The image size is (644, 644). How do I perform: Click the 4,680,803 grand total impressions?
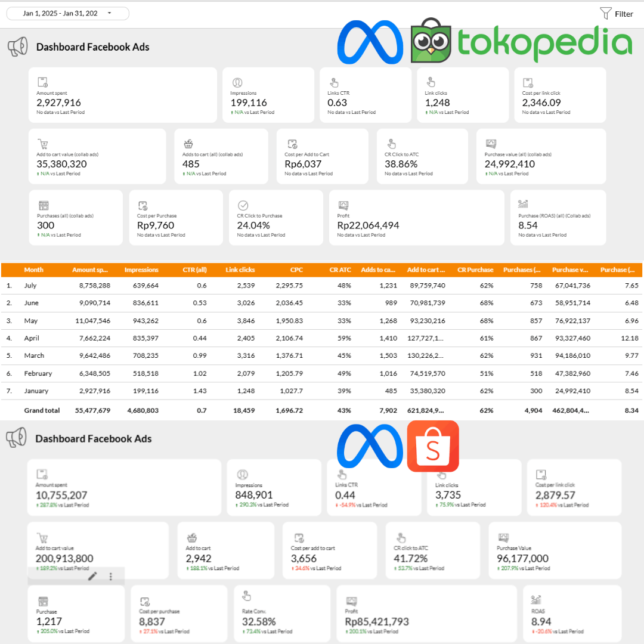[143, 410]
